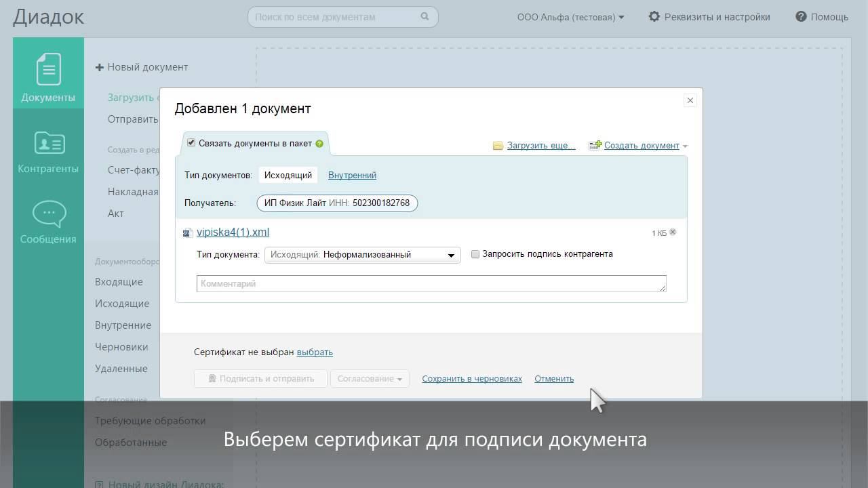Click the Помощь link text

(x=829, y=17)
